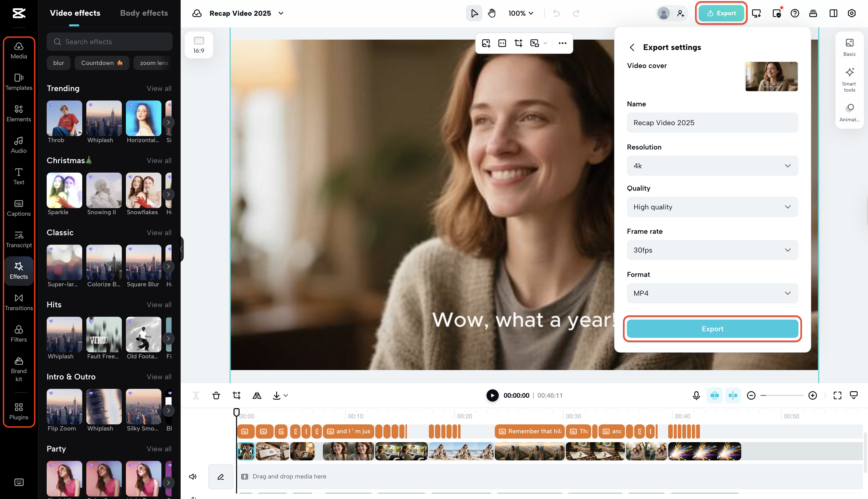Open Smart tools in right panel
This screenshot has width=868, height=499.
click(x=849, y=79)
